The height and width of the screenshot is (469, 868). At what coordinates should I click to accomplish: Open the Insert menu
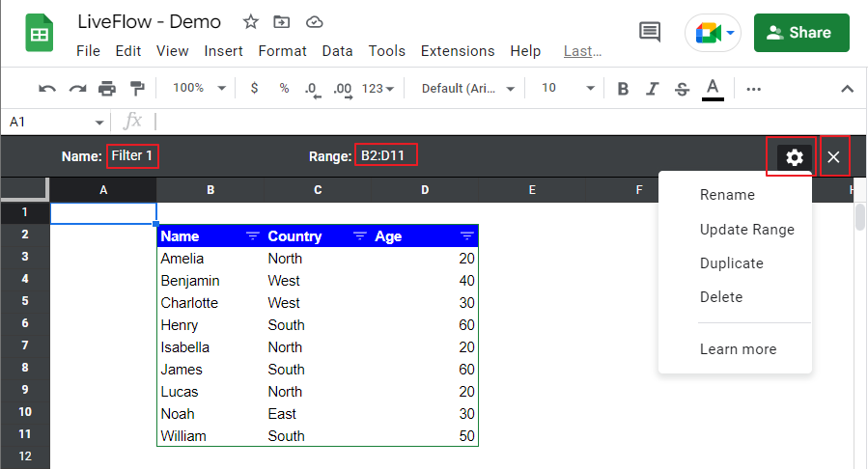pos(223,51)
